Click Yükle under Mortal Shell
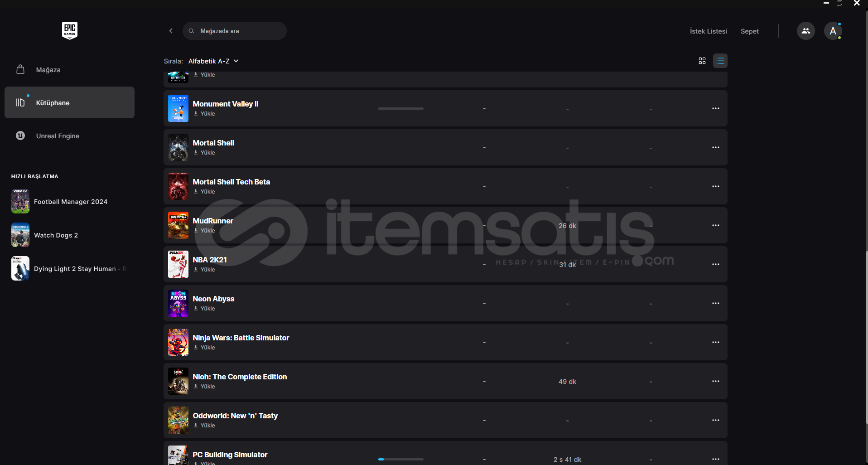This screenshot has height=465, width=868. point(204,153)
